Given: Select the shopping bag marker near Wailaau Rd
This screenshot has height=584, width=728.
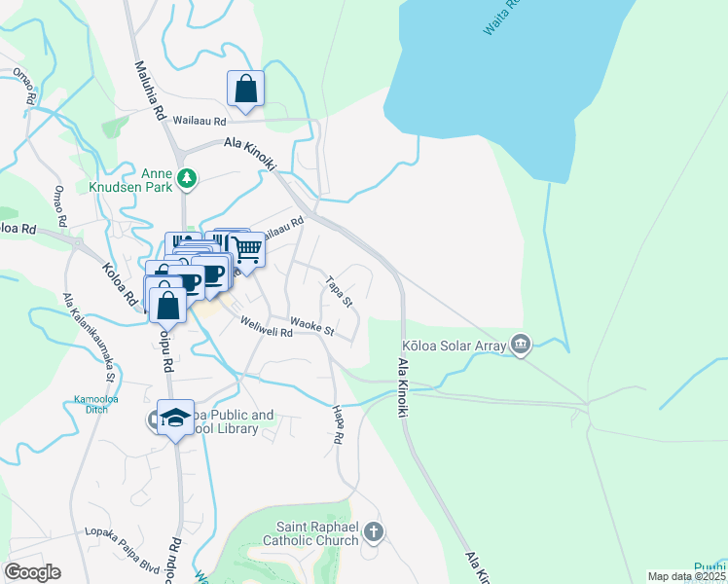Looking at the screenshot, I should (x=245, y=90).
